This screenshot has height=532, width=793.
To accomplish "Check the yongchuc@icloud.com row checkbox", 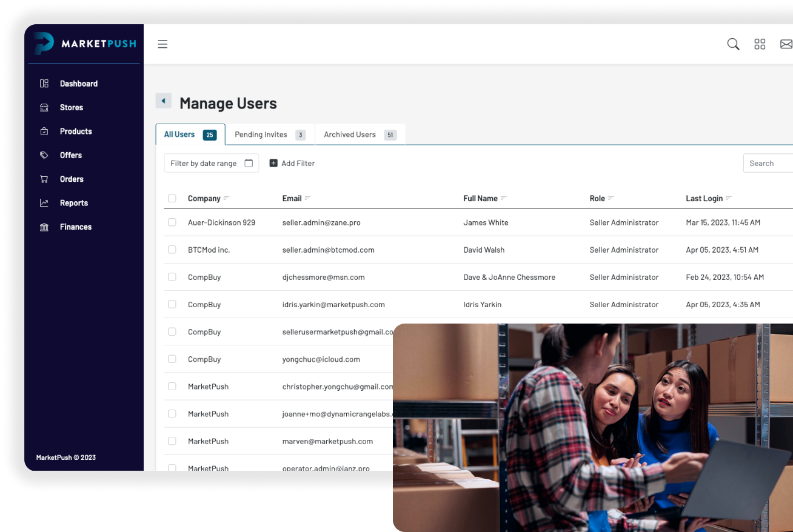I will point(172,359).
